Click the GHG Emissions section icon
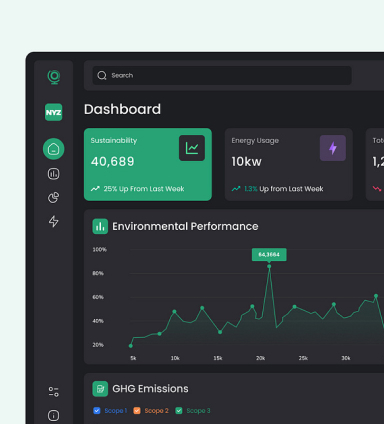The width and height of the screenshot is (384, 424). pyautogui.click(x=100, y=389)
